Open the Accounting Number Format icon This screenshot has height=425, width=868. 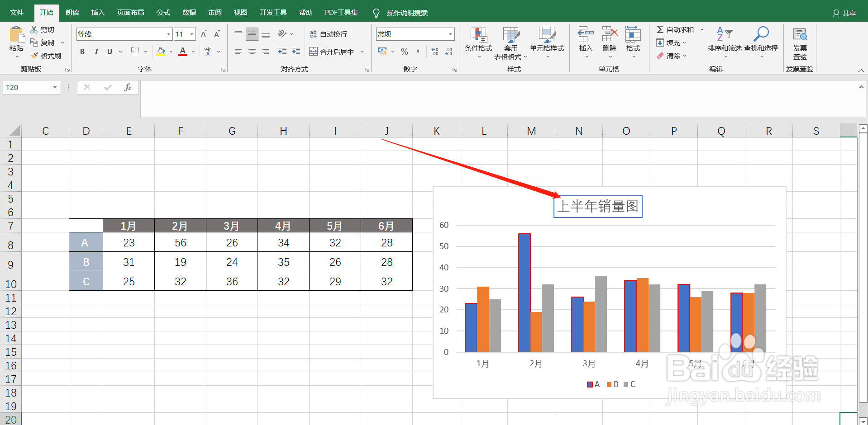(x=382, y=52)
